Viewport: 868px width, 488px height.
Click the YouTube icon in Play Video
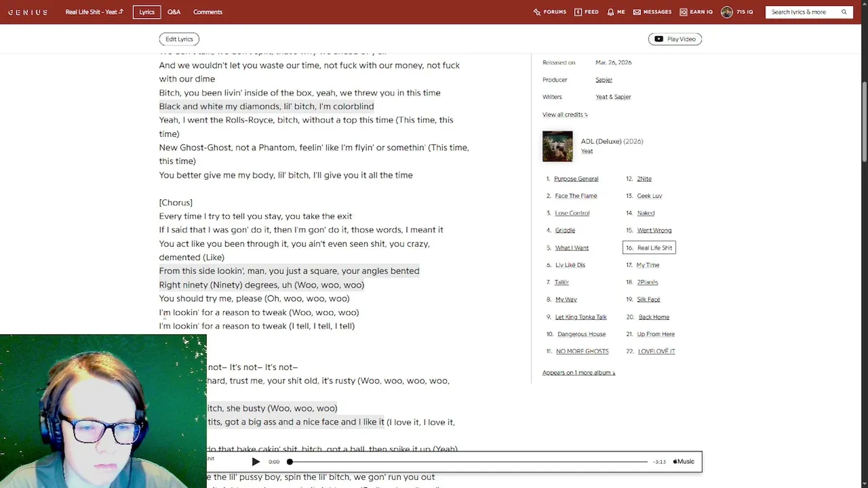click(x=658, y=39)
